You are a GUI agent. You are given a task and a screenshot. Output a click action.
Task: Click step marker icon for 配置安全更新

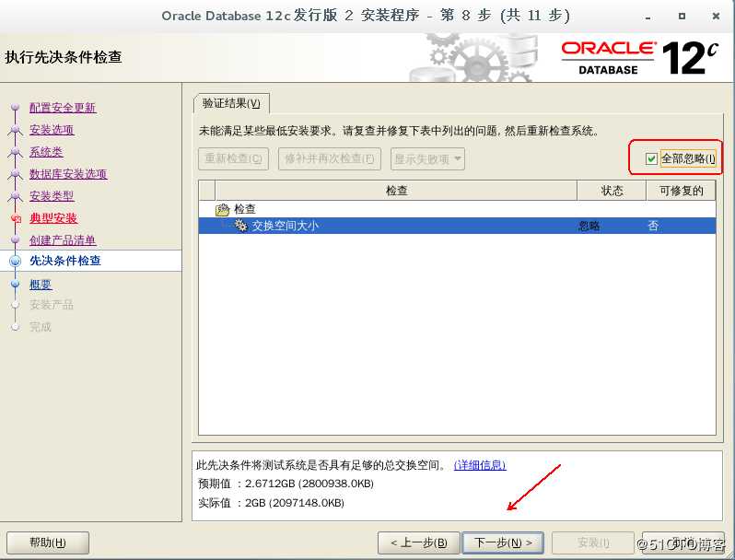(16, 108)
